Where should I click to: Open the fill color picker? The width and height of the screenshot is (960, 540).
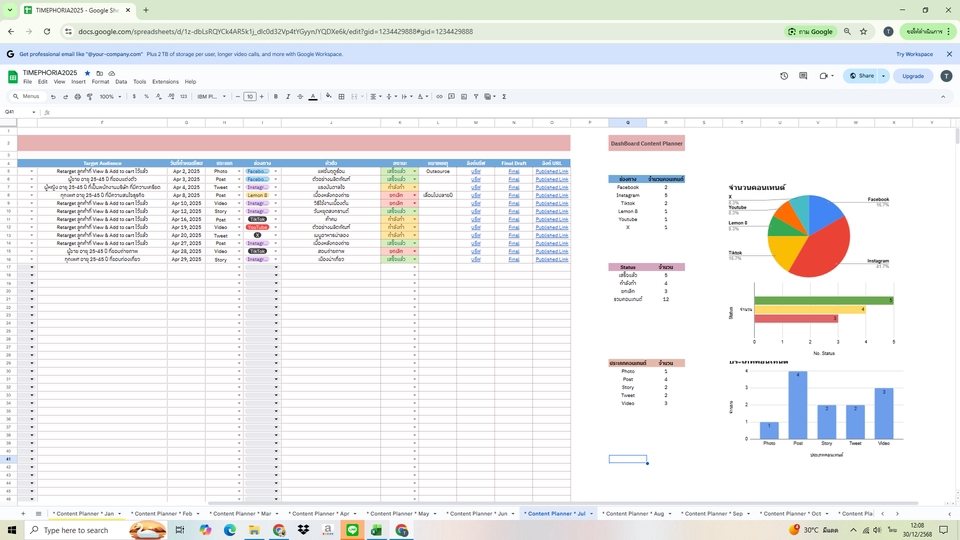327,97
